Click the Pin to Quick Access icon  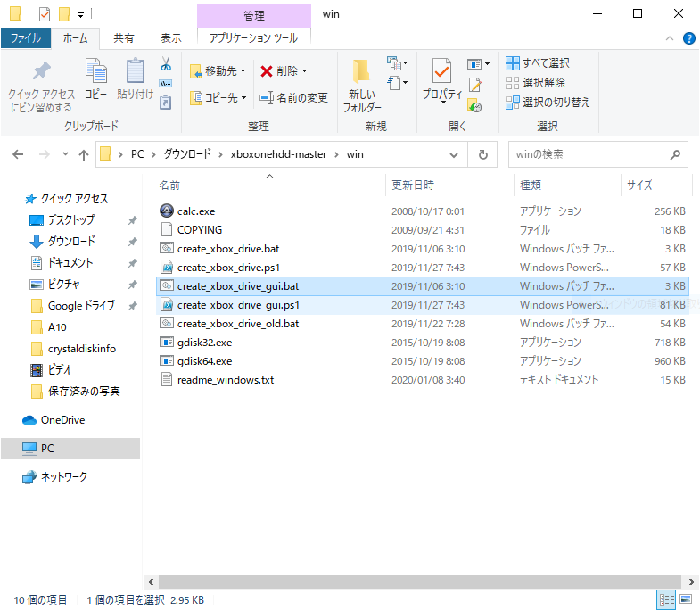click(x=42, y=71)
